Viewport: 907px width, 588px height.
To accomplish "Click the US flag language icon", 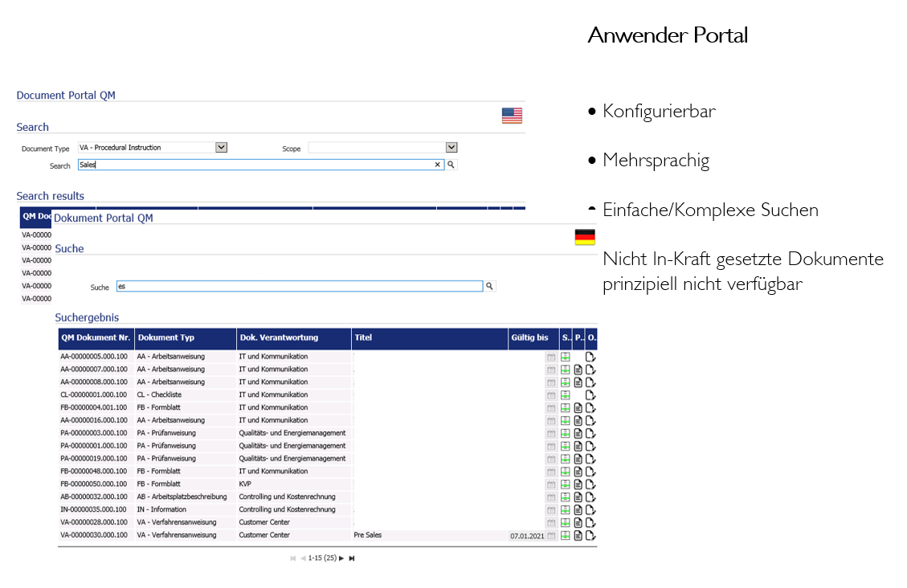I will pos(512,116).
